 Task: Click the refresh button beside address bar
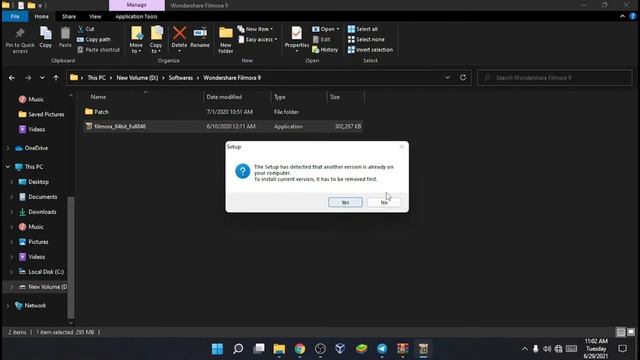click(x=463, y=78)
